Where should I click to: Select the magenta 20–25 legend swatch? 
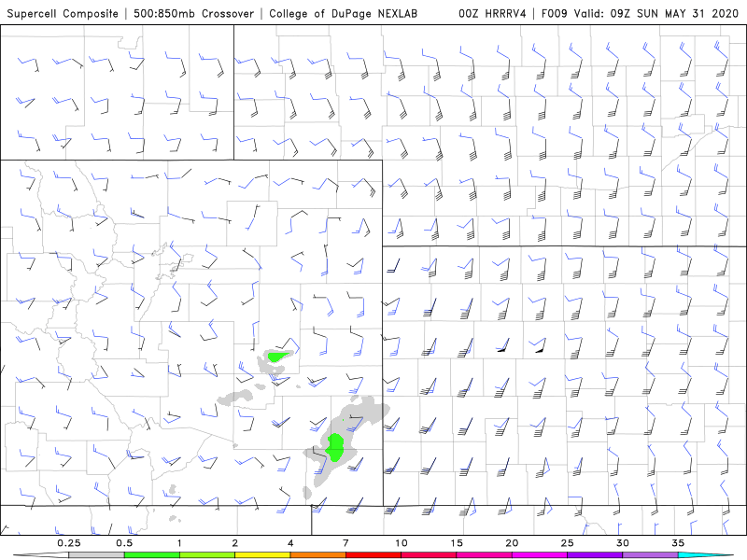pyautogui.click(x=540, y=555)
